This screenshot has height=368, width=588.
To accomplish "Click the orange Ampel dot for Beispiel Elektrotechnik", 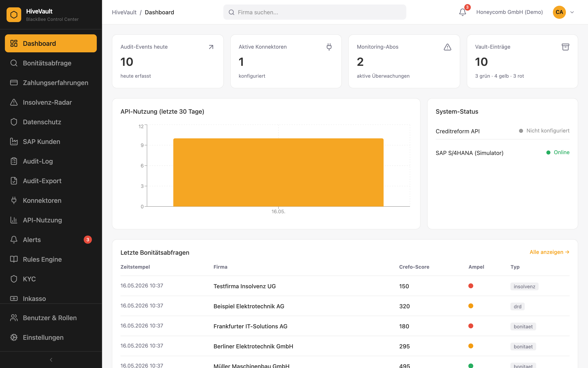I will (x=471, y=306).
